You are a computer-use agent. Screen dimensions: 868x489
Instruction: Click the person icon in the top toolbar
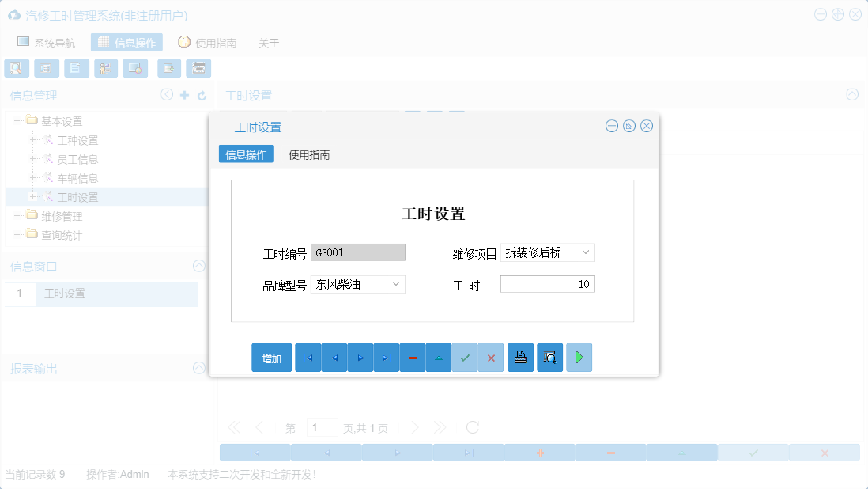[105, 68]
